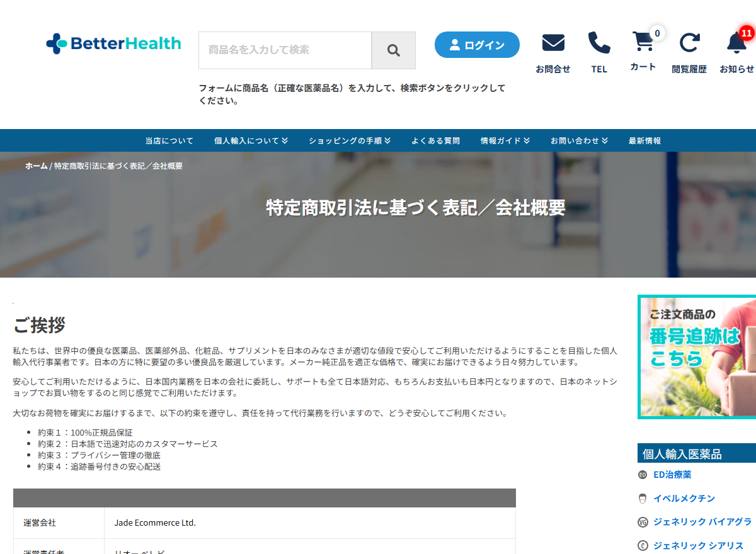Image resolution: width=756 pixels, height=554 pixels.
Task: Click the ジェネリック バイアグラ VG icon
Action: point(643,522)
